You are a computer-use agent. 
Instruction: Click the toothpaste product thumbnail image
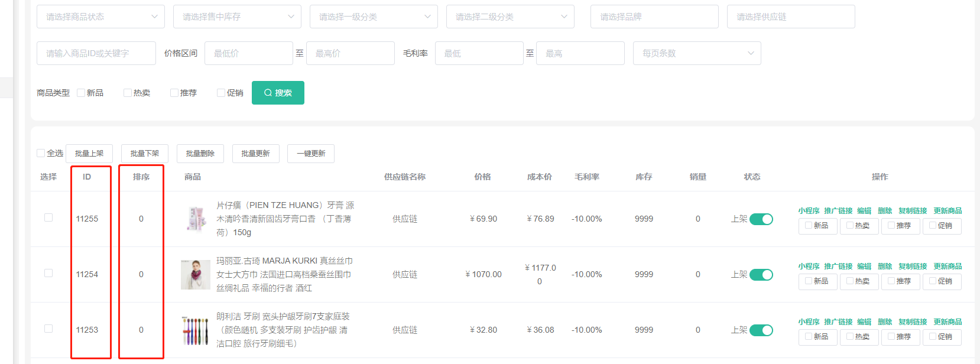pos(196,219)
